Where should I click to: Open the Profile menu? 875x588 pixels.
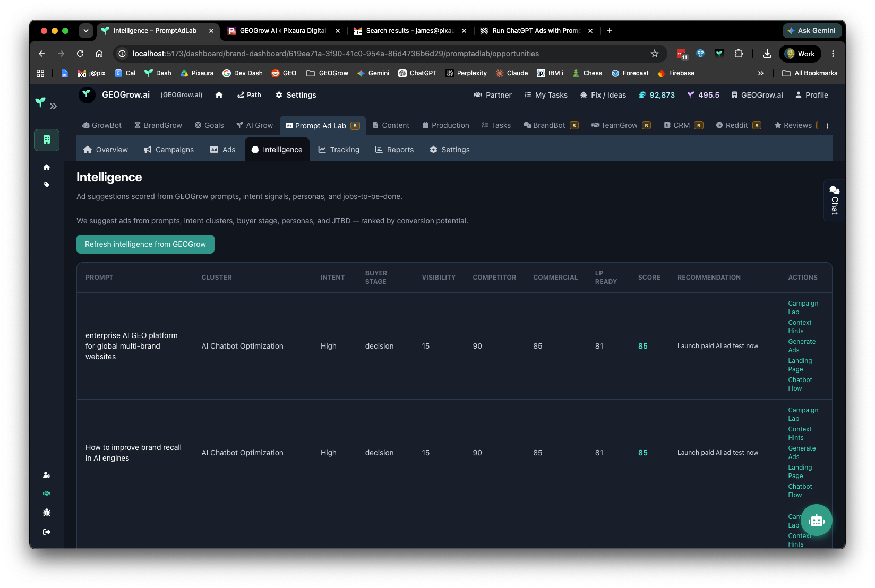pyautogui.click(x=812, y=95)
